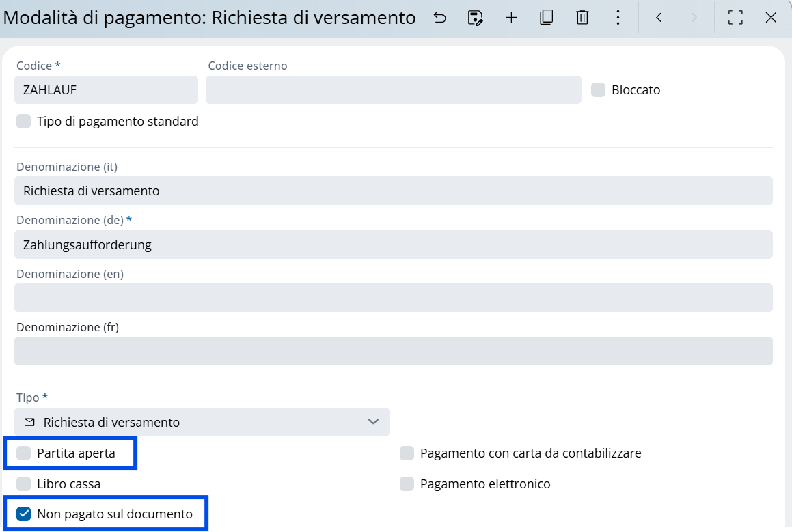Edit the Denominazione (de) Zahlungsaufforderung field
The width and height of the screenshot is (792, 532).
pos(393,244)
